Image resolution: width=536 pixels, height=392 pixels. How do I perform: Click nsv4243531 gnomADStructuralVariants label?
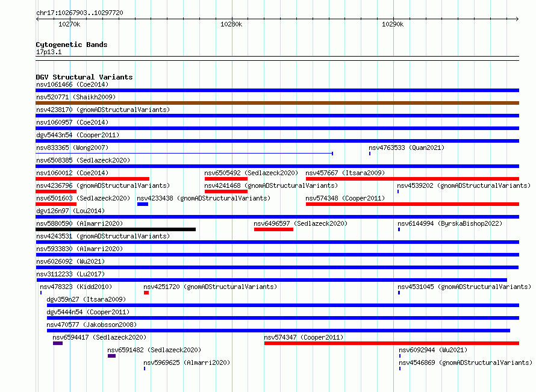pyautogui.click(x=103, y=236)
